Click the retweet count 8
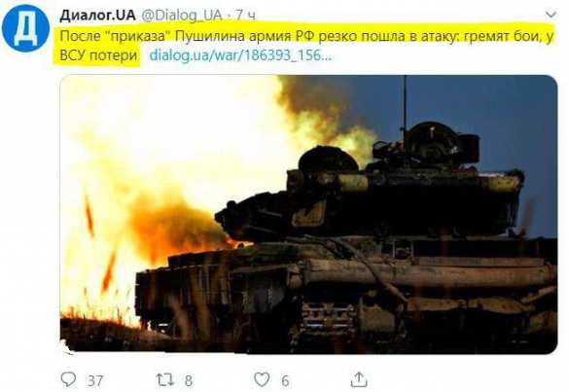This screenshot has width=569, height=392. pos(188,380)
